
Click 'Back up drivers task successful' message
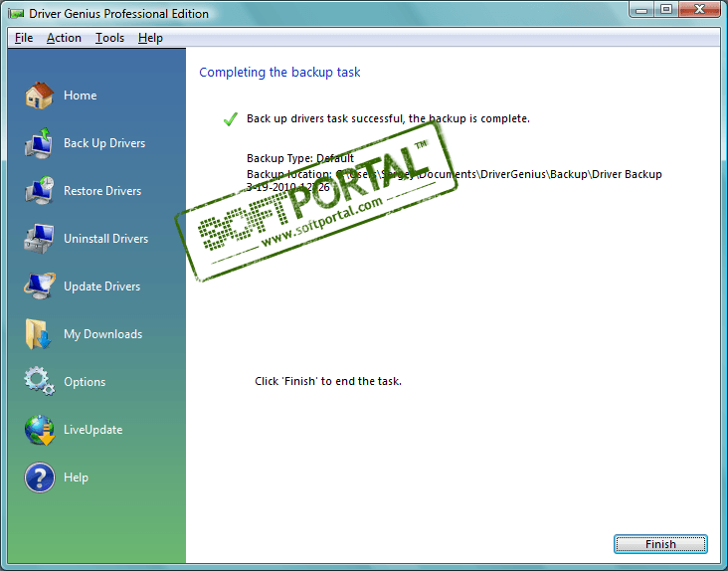pos(388,118)
